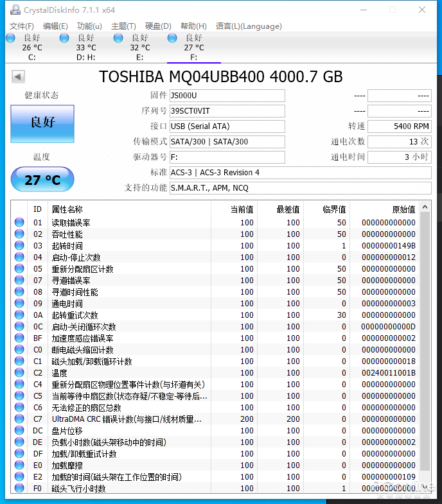Click the blue orb of attribute 02
This screenshot has width=442, height=504.
(x=19, y=234)
